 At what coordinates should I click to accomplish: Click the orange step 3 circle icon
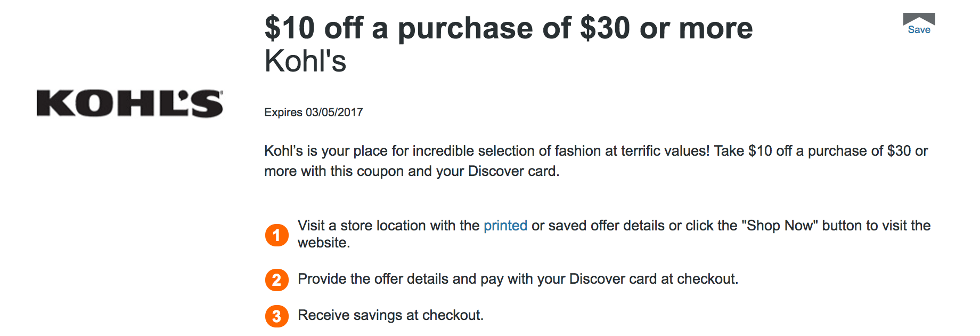(276, 316)
